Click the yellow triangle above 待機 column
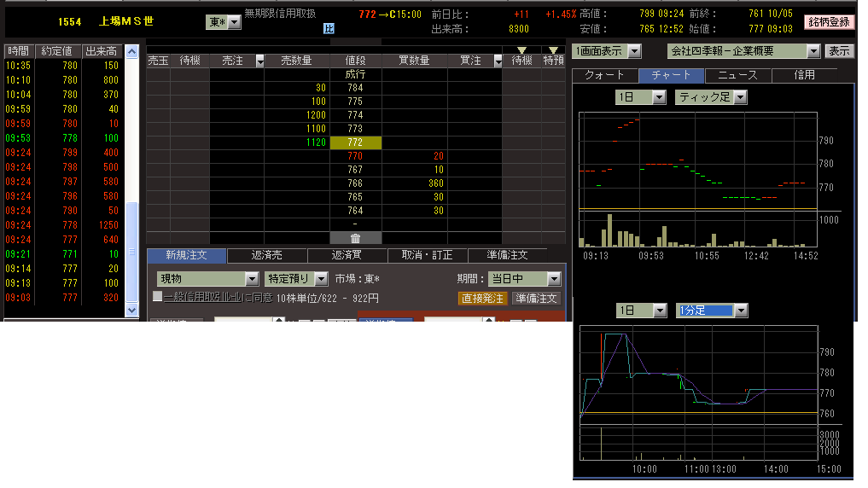Viewport: 868px width, 488px height. (522, 50)
